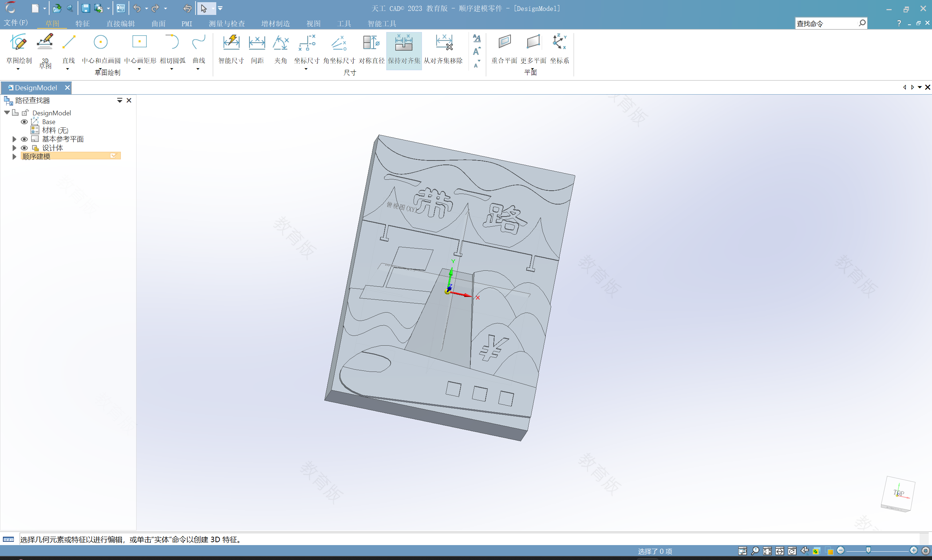The image size is (932, 560).
Task: Click the TOP view orientation cube
Action: click(x=899, y=493)
